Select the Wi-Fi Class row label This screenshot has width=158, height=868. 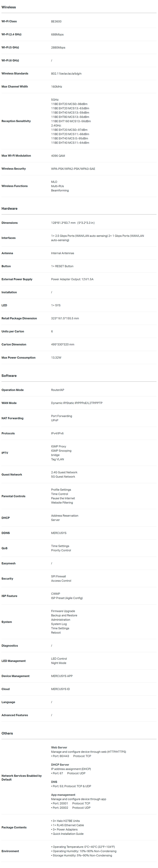9,21
